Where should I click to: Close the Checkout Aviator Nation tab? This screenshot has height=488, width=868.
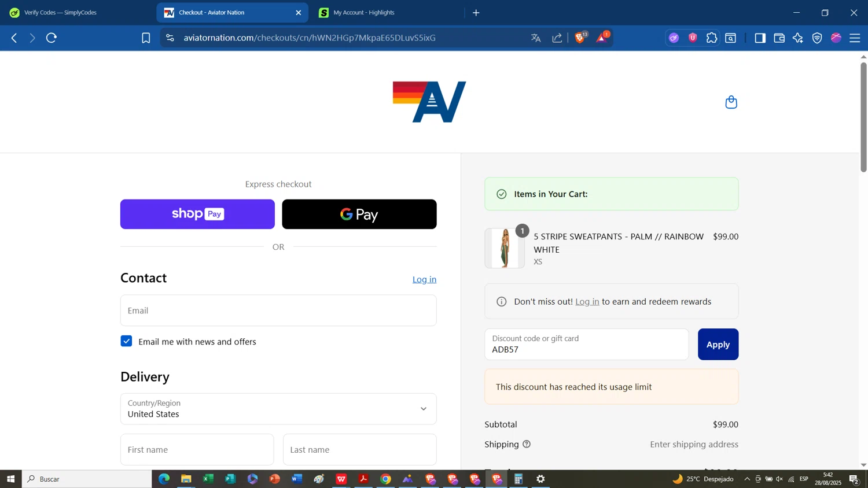pyautogui.click(x=299, y=13)
